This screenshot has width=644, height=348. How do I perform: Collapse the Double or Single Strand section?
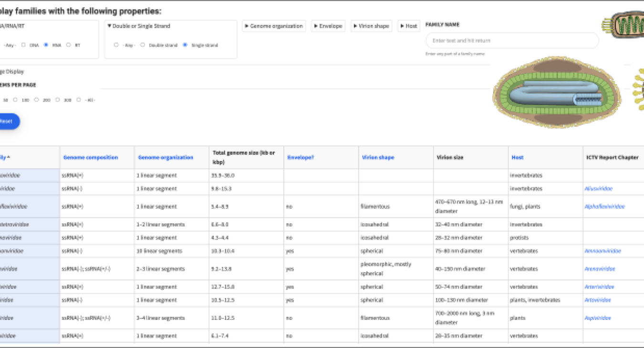(139, 26)
